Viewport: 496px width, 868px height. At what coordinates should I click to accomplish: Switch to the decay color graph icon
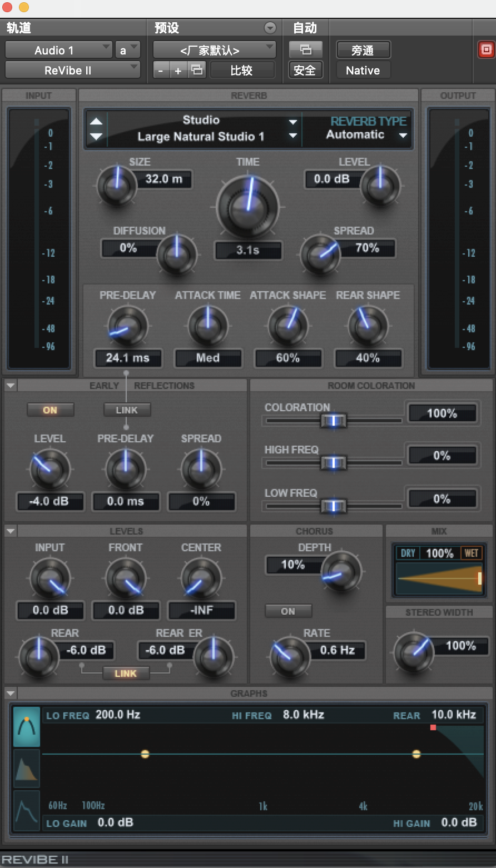(x=27, y=768)
